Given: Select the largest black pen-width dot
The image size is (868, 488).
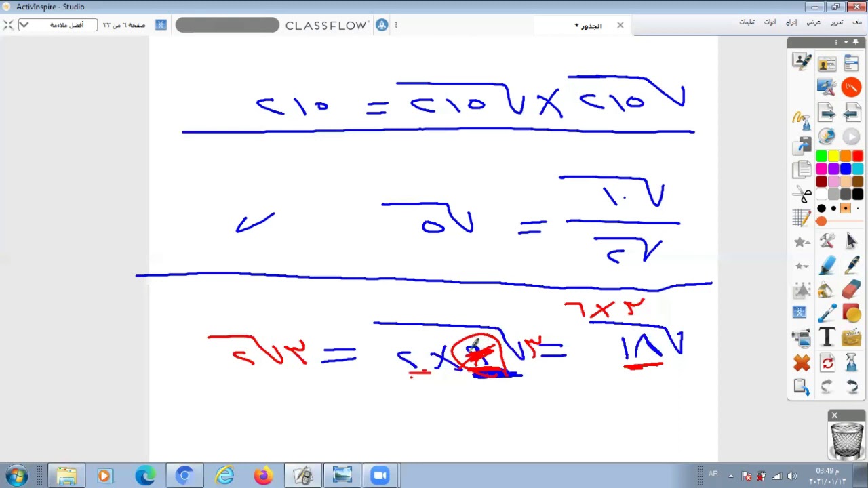Looking at the screenshot, I should point(821,209).
